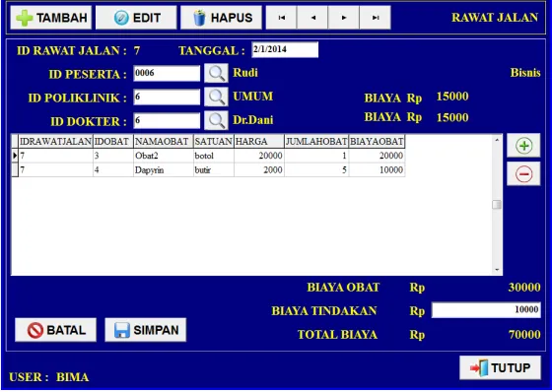
Task: Click the SATUAN column header
Action: pos(214,142)
